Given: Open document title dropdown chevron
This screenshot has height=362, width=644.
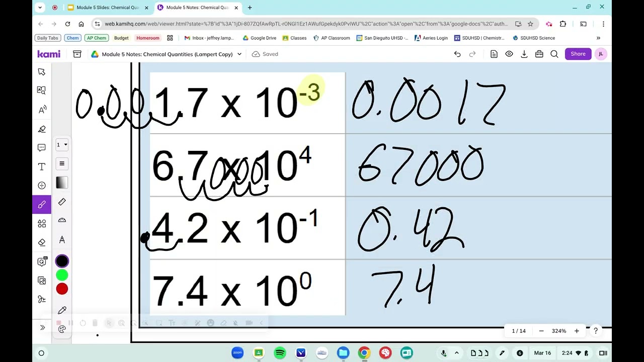Looking at the screenshot, I should coord(239,54).
